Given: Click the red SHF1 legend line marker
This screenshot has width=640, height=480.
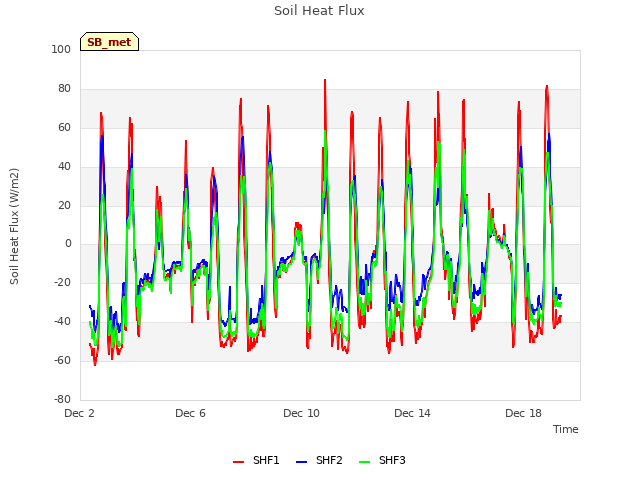Looking at the screenshot, I should (x=238, y=462).
